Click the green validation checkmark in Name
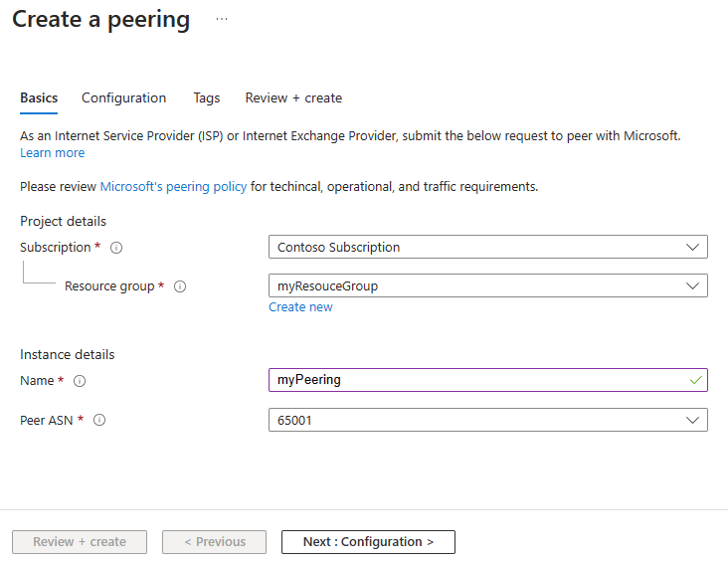This screenshot has height=564, width=728. (x=695, y=380)
